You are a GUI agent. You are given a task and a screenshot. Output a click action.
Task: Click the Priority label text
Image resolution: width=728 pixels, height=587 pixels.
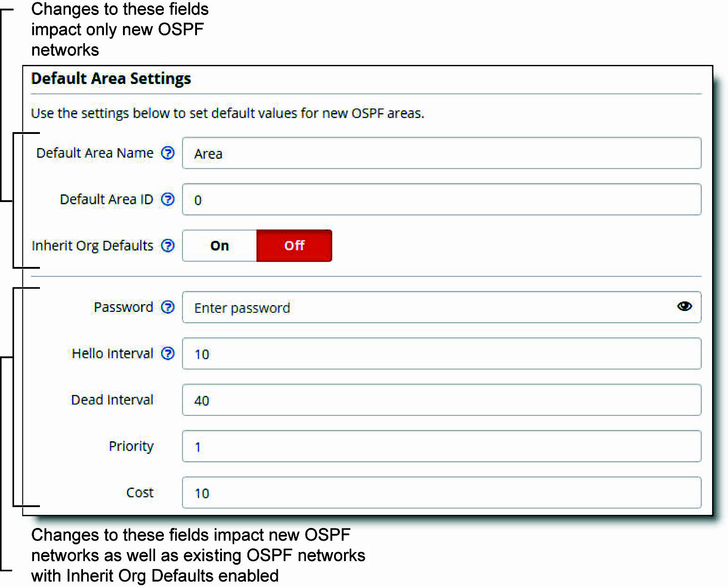pos(131,446)
